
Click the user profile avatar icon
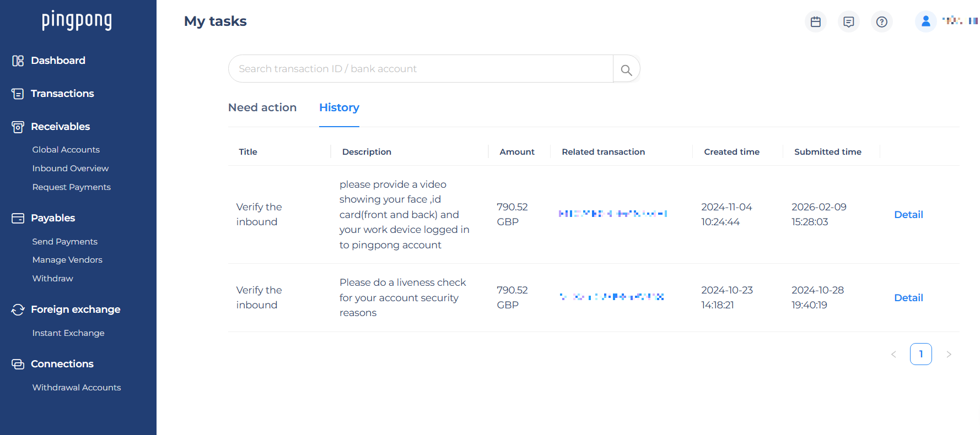point(926,21)
